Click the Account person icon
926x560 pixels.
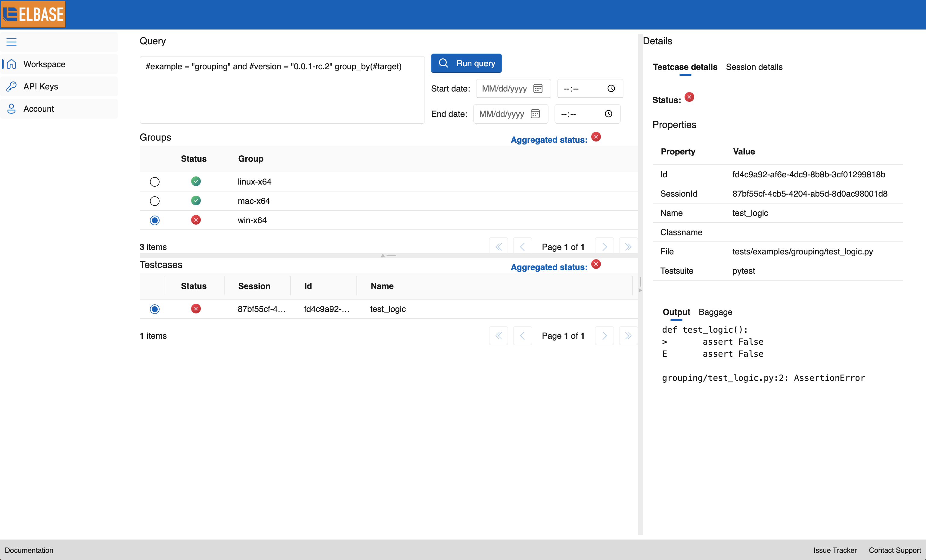tap(12, 109)
